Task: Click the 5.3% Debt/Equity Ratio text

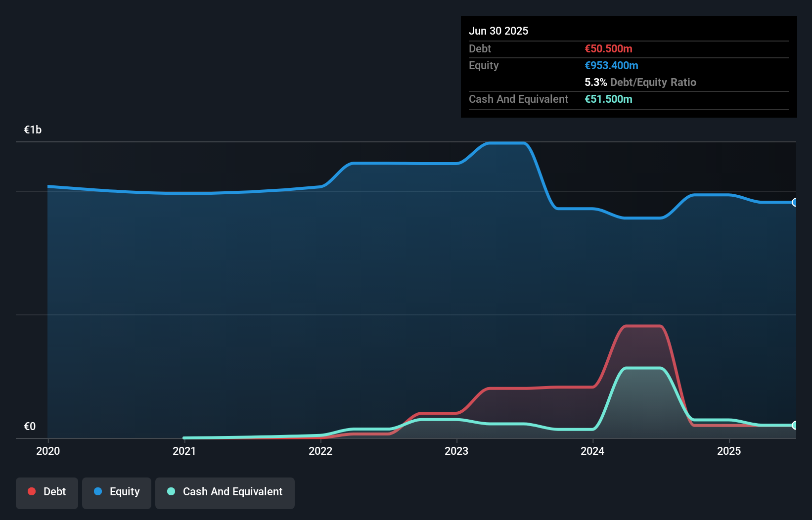Action: tap(640, 82)
